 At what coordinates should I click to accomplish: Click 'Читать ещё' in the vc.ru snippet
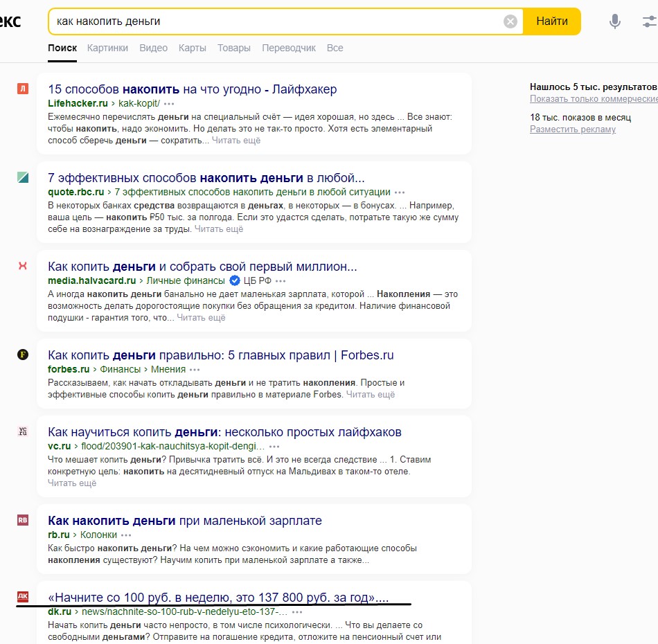point(72,483)
